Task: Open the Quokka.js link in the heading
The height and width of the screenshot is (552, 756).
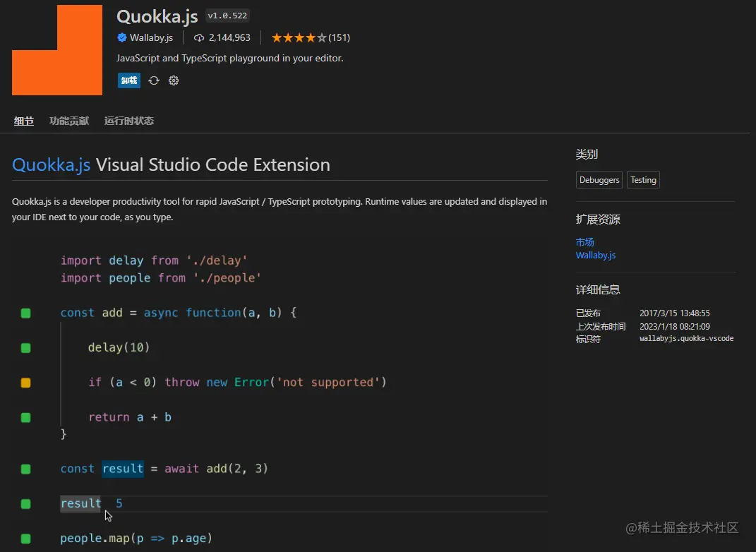Action: 51,165
